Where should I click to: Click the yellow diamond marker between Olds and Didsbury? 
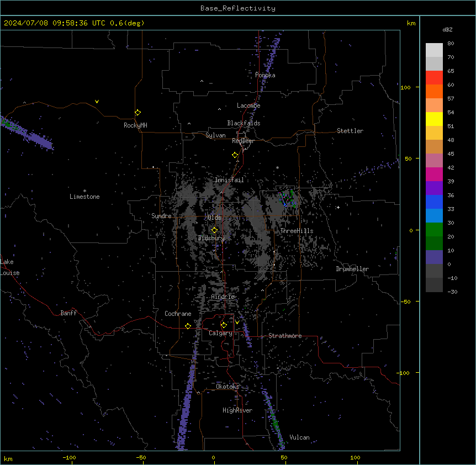click(x=214, y=230)
